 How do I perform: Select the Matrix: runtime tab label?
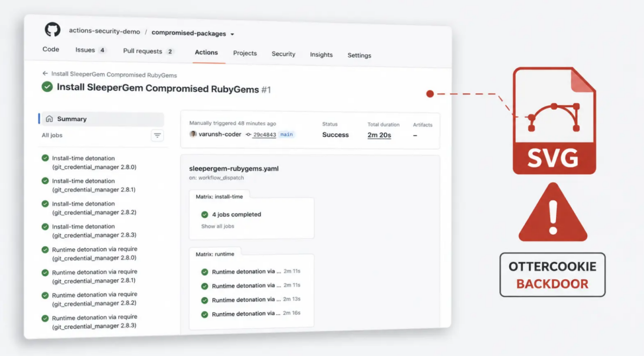[x=215, y=254]
